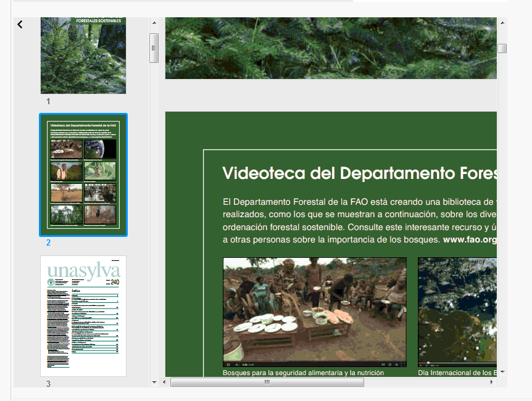
Task: Click caption 'Bosques para la seguridad alimentaria y la nutrición'
Action: pos(303,373)
